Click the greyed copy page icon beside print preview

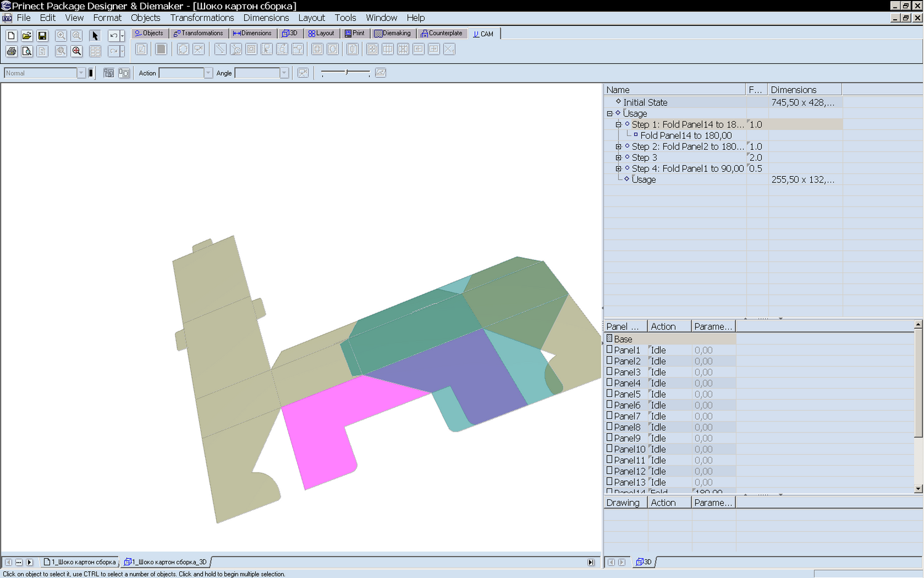pos(43,51)
